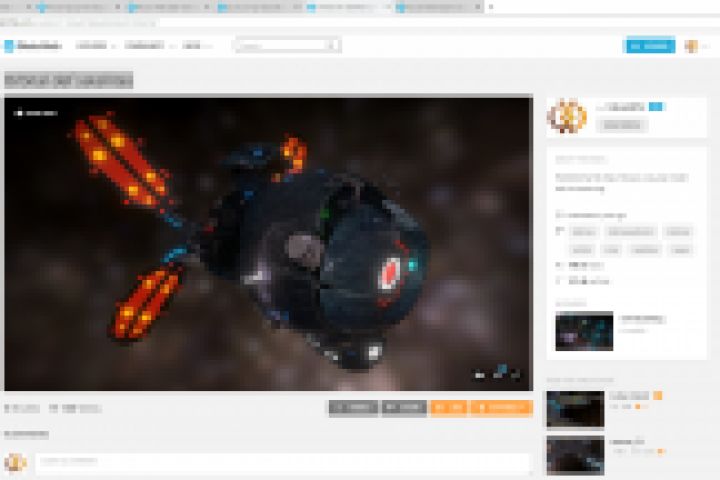Open the collection thumbnail in the sidebar card
720x480 pixels.
pos(584,331)
